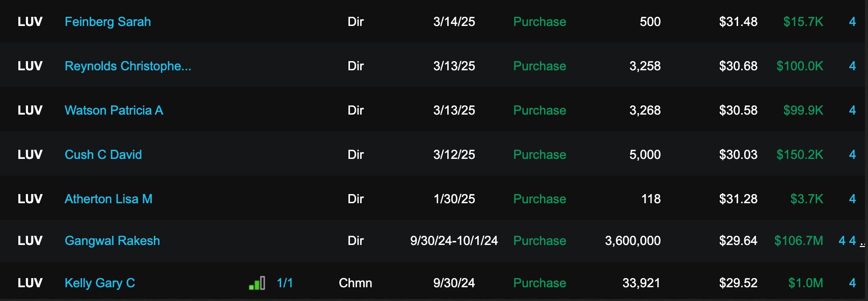Select the 3,600,000 shares amount cell
The image size is (868, 301).
(633, 241)
